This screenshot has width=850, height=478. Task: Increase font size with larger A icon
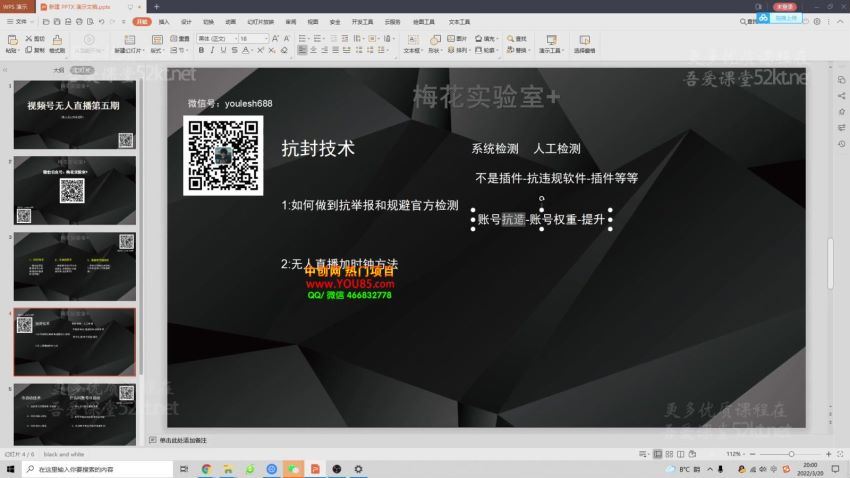[x=275, y=38]
